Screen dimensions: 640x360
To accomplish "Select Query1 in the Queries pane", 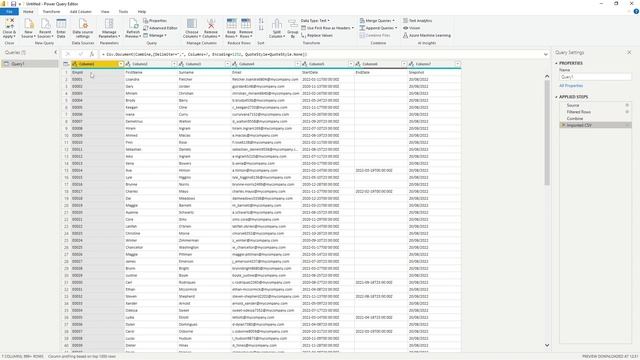I will 30,64.
